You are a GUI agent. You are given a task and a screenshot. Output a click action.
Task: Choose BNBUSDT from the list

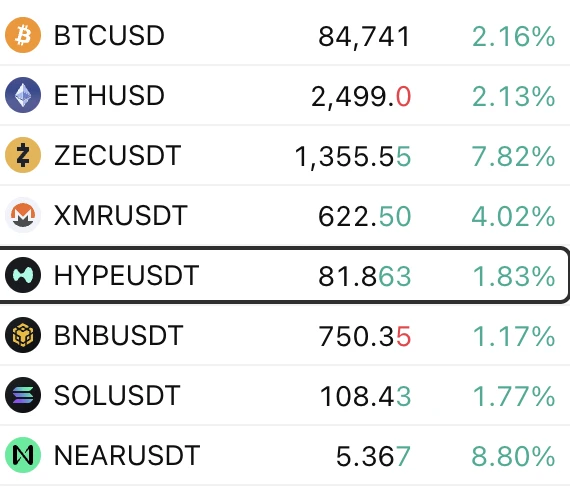click(x=118, y=335)
